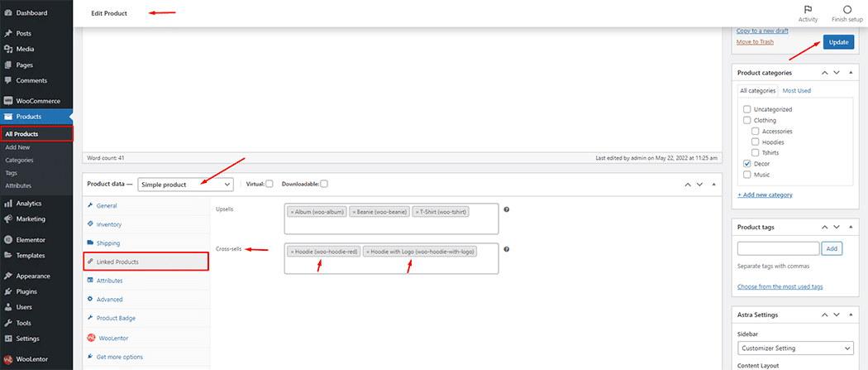Show help tooltip beside Upsells field
The height and width of the screenshot is (370, 868).
507,209
